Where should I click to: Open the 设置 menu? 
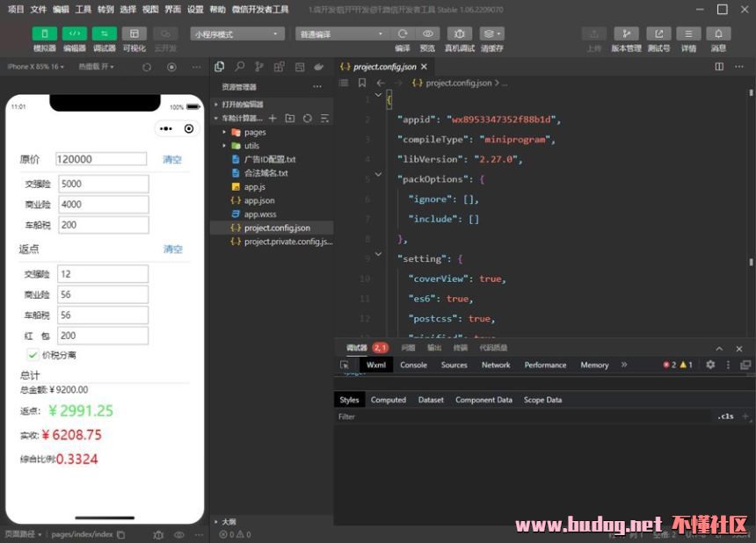pyautogui.click(x=195, y=9)
